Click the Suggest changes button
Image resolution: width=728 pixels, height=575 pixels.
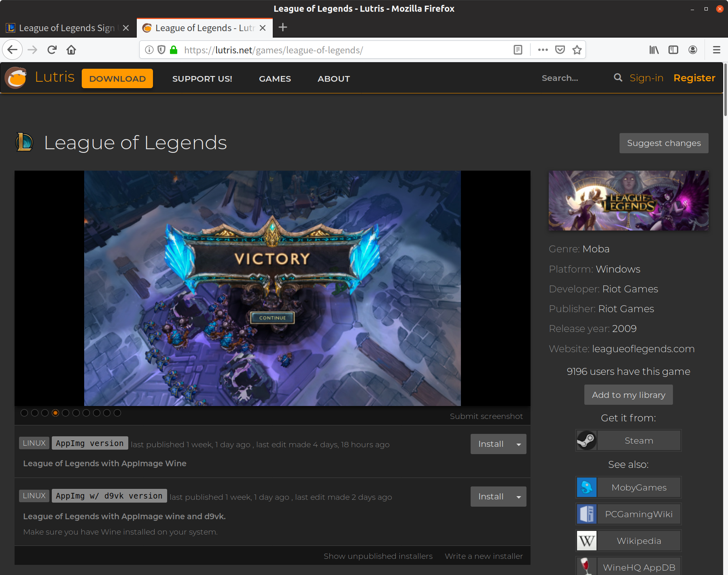pos(663,143)
